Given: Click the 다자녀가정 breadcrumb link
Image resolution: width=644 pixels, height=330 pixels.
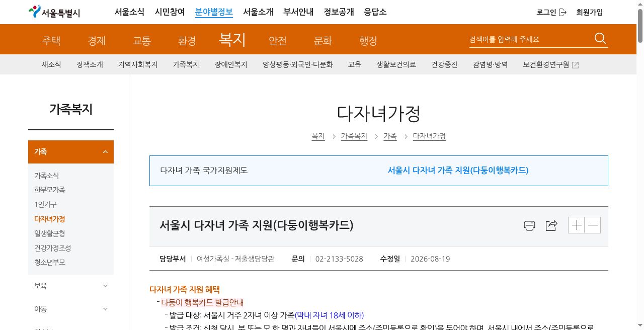Looking at the screenshot, I should pos(429,136).
